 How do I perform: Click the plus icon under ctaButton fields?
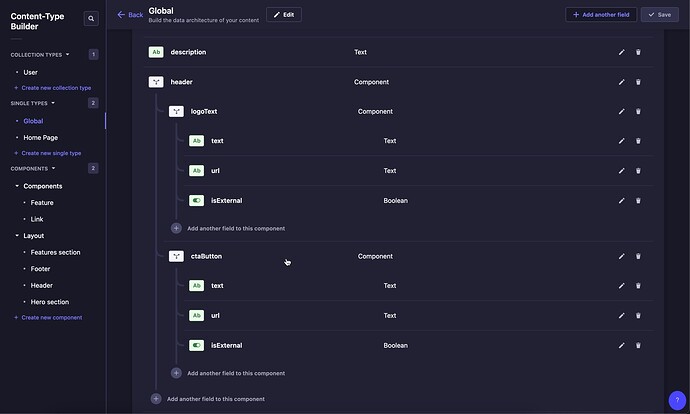(176, 373)
